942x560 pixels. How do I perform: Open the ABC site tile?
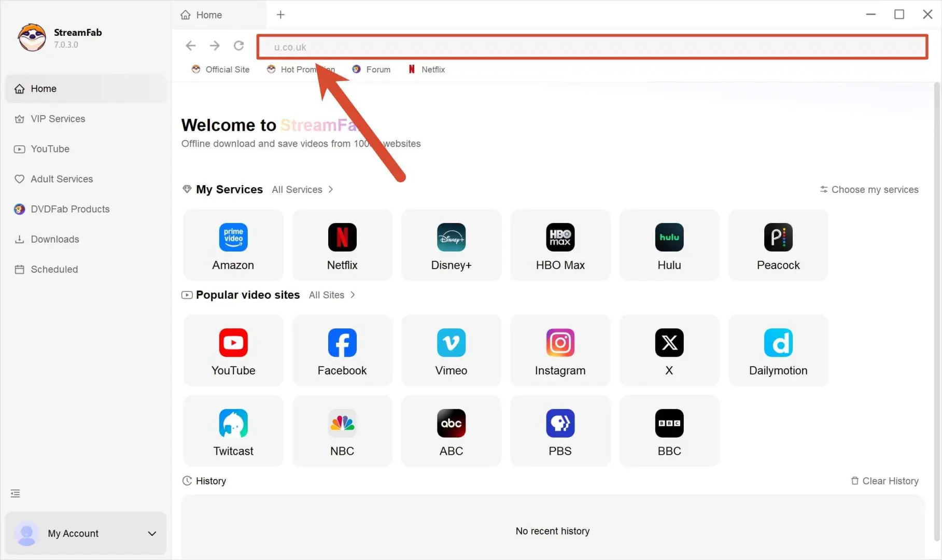[x=451, y=431]
